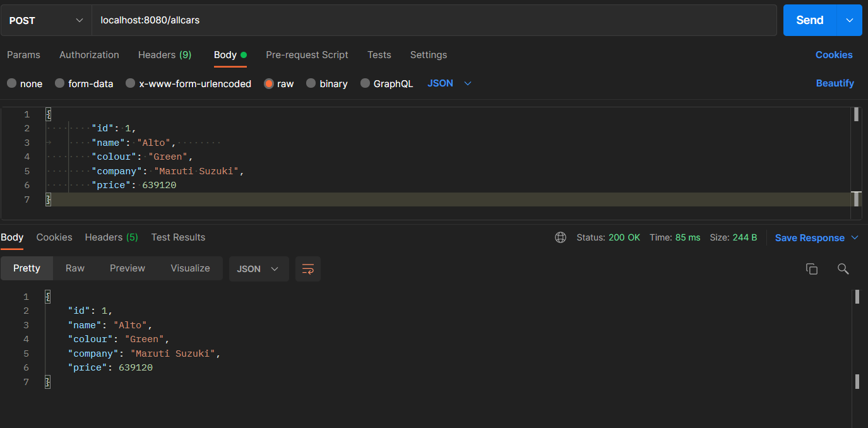The image size is (868, 428).
Task: Open the JSON body language dropdown
Action: pos(449,83)
